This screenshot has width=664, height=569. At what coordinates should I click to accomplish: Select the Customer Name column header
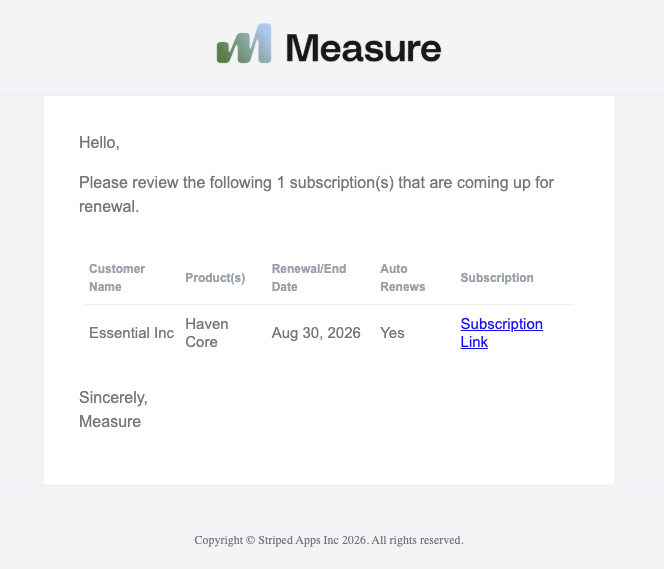click(x=117, y=278)
